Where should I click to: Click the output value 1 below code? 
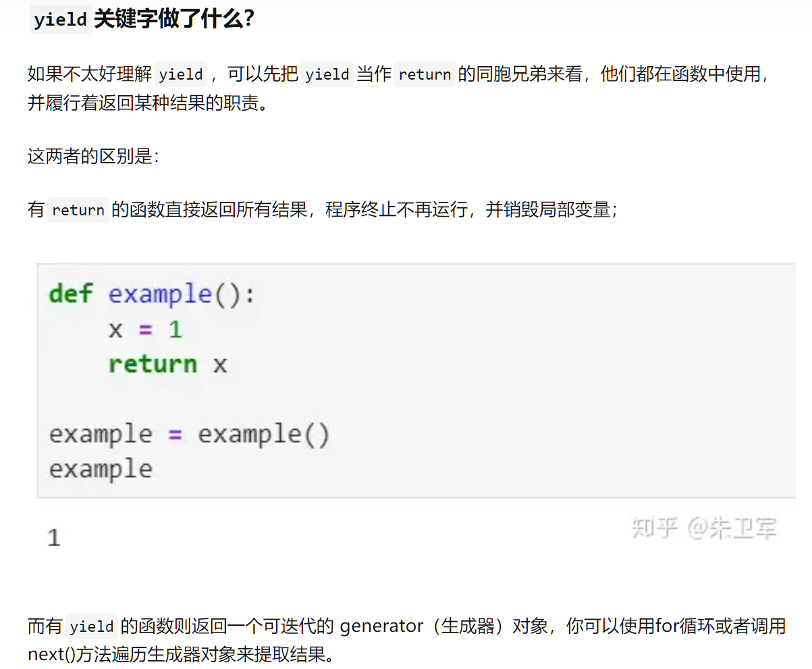54,538
